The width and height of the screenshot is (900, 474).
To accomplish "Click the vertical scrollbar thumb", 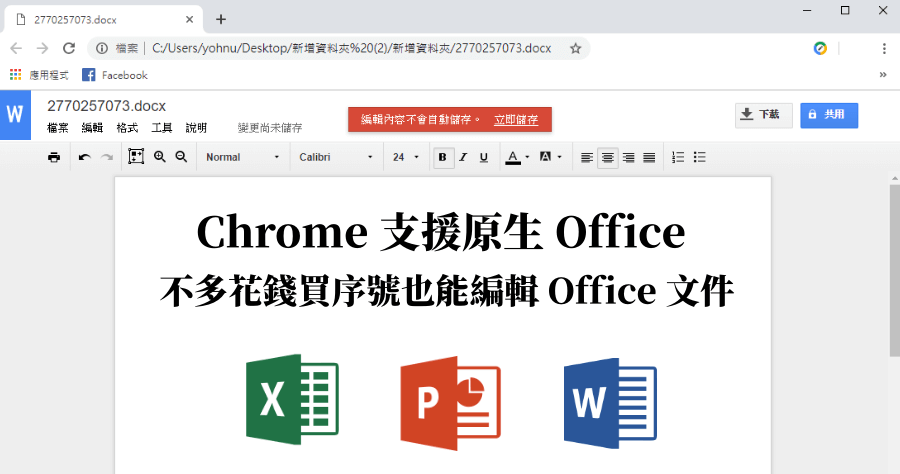I will [895, 270].
